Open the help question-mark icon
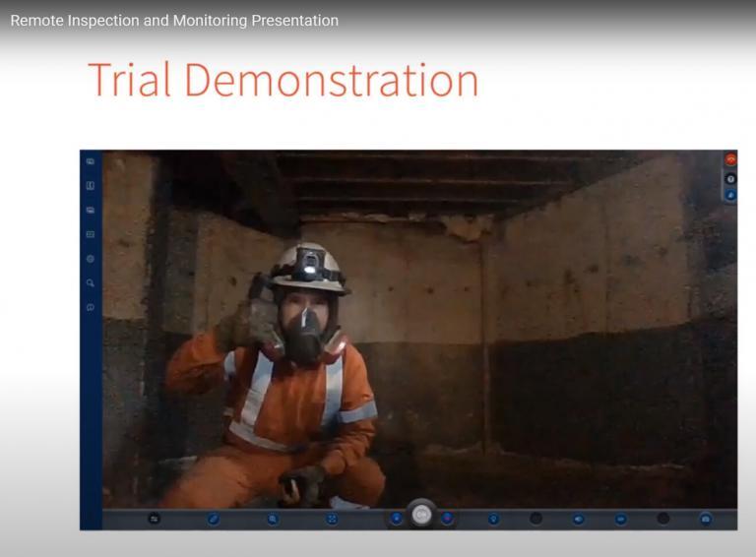The height and width of the screenshot is (557, 756). [x=730, y=178]
